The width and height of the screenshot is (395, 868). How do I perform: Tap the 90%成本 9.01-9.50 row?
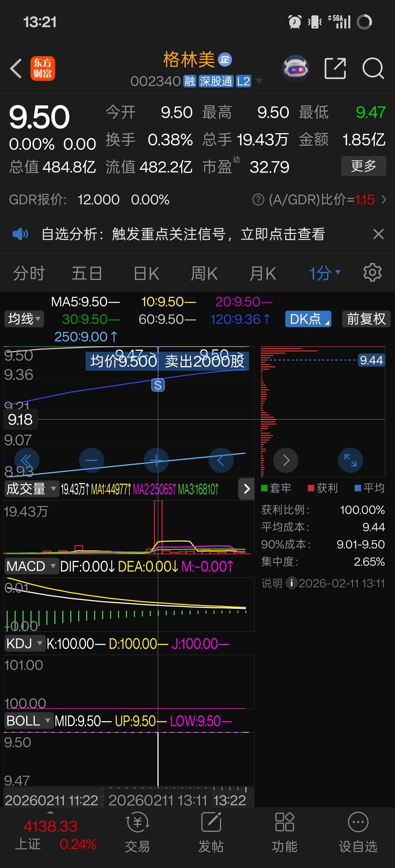click(323, 544)
